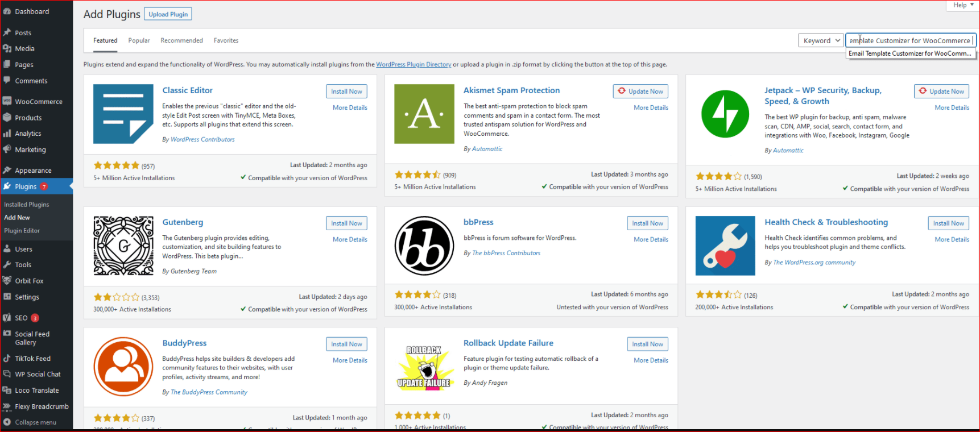Select the Email Template Customizer autocomplete suggestion
This screenshot has height=432, width=980.
click(x=911, y=53)
